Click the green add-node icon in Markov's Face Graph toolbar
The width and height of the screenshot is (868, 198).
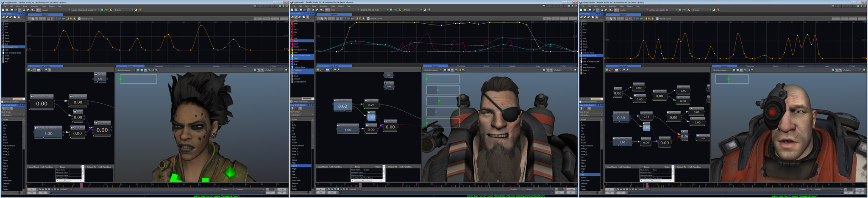tap(607, 70)
